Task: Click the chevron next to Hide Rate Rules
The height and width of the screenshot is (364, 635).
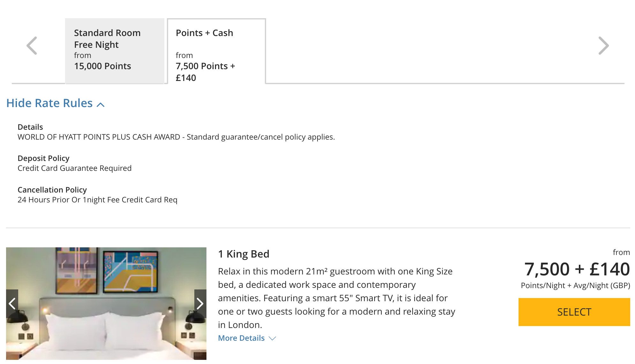Action: click(101, 104)
